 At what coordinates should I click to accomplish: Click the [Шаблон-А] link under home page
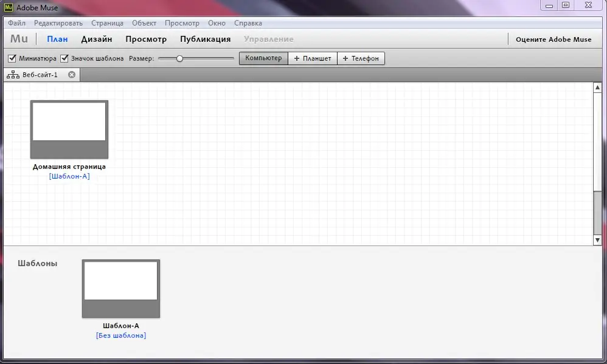click(x=69, y=176)
